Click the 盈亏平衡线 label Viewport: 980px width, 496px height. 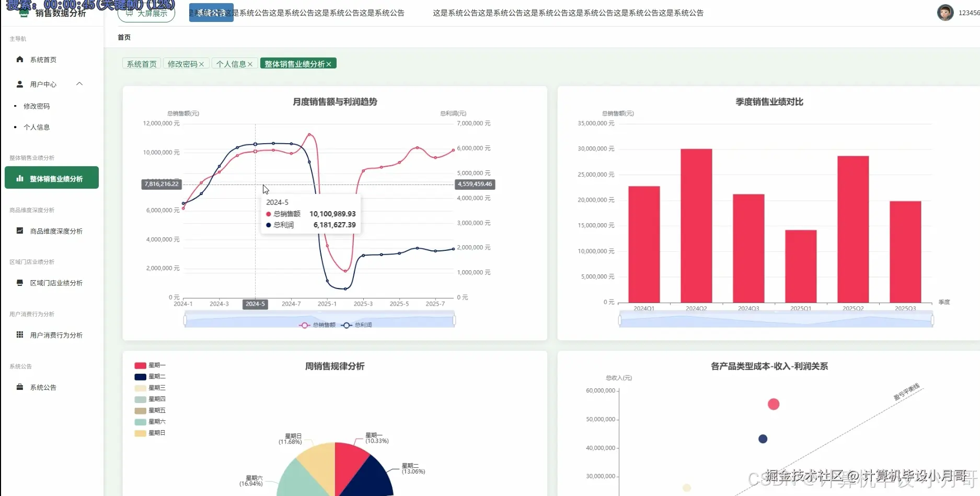click(x=906, y=393)
